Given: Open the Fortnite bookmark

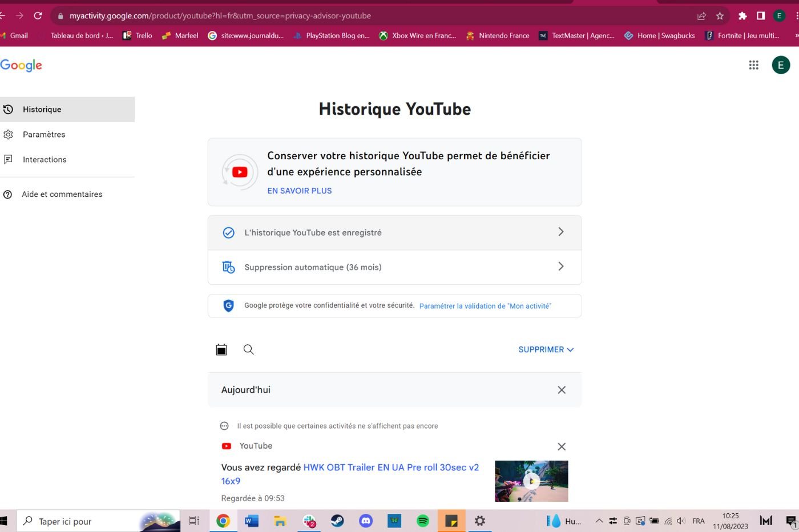Looking at the screenshot, I should click(742, 35).
